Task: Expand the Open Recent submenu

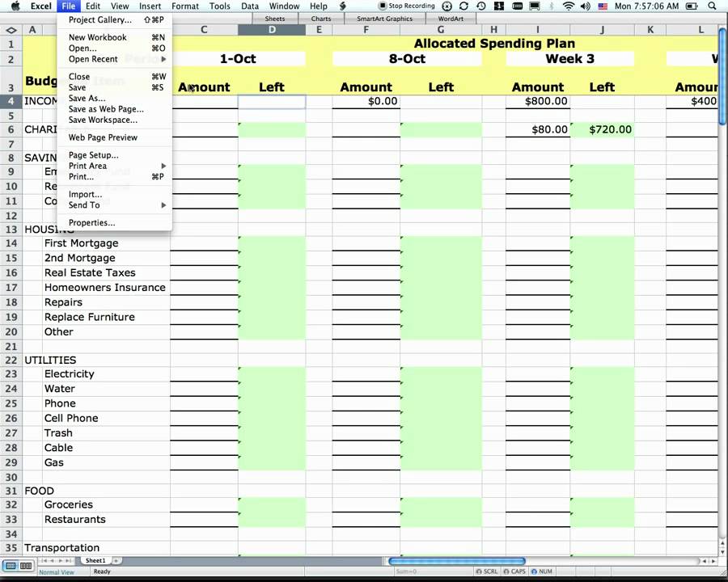Action: [114, 59]
